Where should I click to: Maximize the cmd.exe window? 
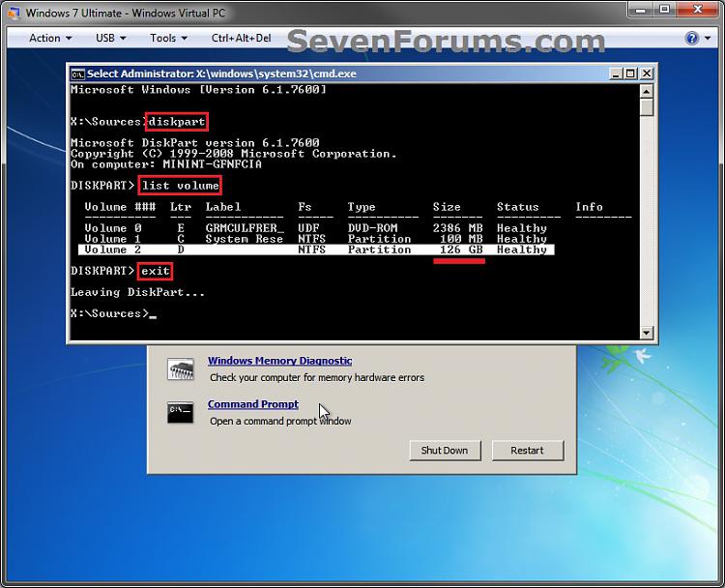[x=630, y=73]
